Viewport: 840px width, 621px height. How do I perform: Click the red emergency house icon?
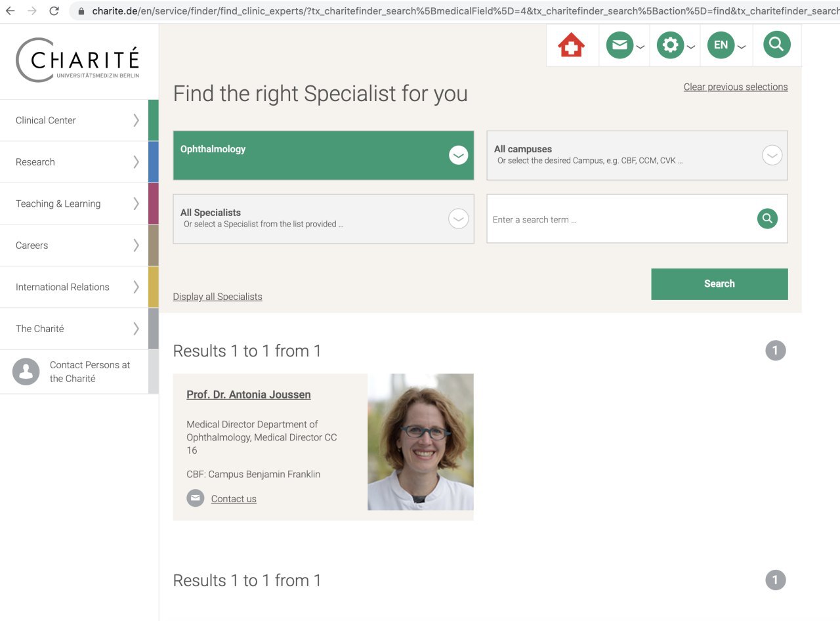(x=571, y=45)
